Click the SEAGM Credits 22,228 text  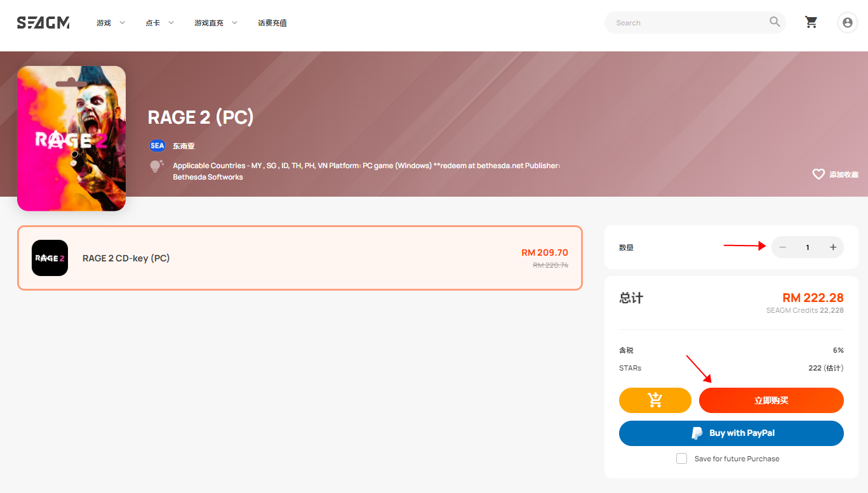(805, 310)
